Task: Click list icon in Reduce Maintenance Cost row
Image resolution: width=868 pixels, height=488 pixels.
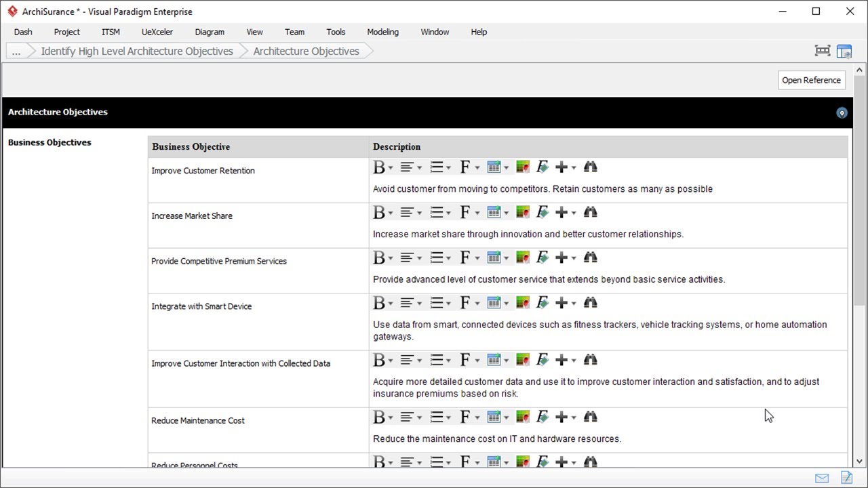Action: click(x=437, y=417)
